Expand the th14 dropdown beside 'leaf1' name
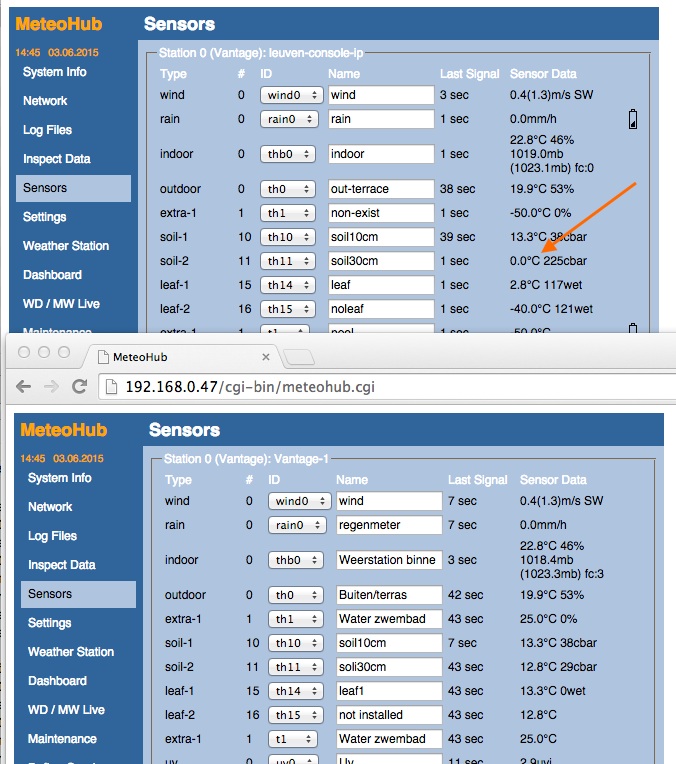The height and width of the screenshot is (764, 676). (x=298, y=691)
